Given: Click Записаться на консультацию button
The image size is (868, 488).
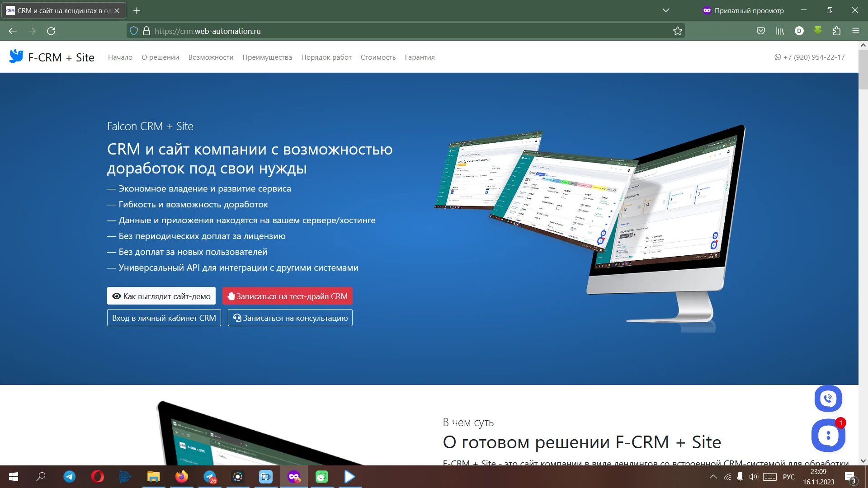Looking at the screenshot, I should click(x=290, y=318).
